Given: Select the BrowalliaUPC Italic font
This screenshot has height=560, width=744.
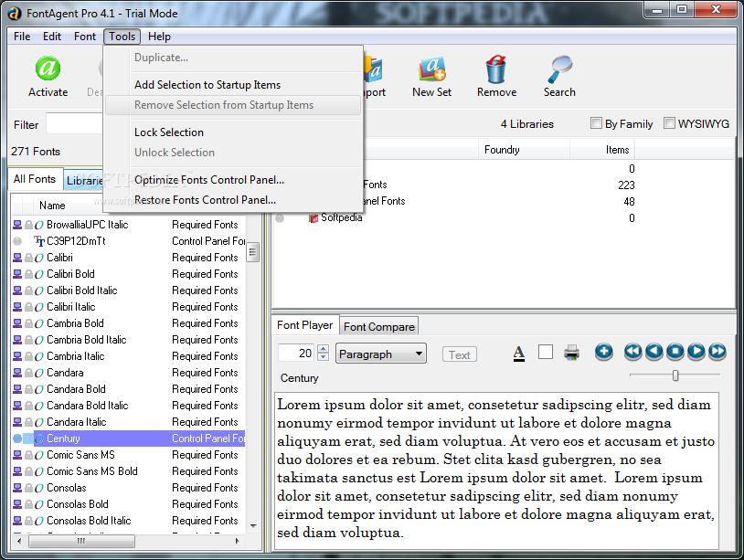Looking at the screenshot, I should (128, 225).
